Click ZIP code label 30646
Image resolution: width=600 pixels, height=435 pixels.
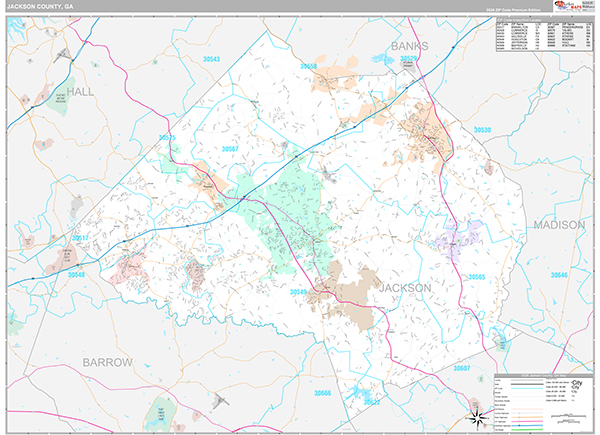559,275
